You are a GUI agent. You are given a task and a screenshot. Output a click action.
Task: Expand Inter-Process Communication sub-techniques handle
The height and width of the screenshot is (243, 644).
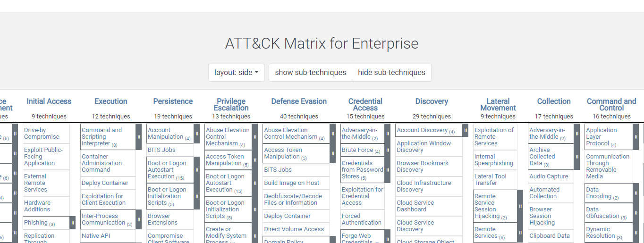pyautogui.click(x=139, y=219)
